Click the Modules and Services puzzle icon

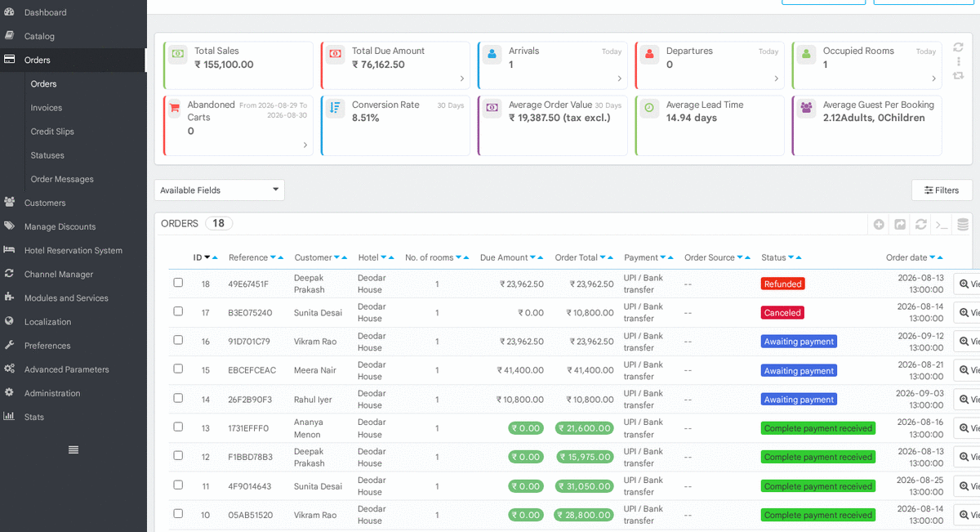pos(9,297)
